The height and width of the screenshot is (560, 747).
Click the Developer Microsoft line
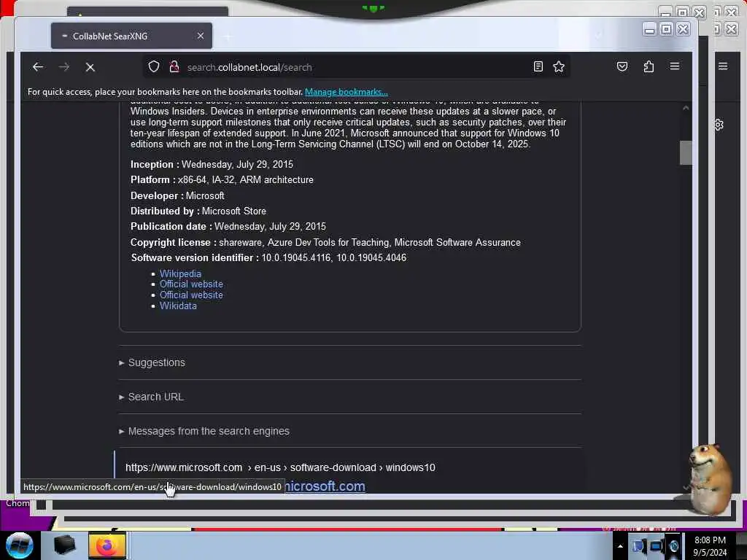click(177, 195)
